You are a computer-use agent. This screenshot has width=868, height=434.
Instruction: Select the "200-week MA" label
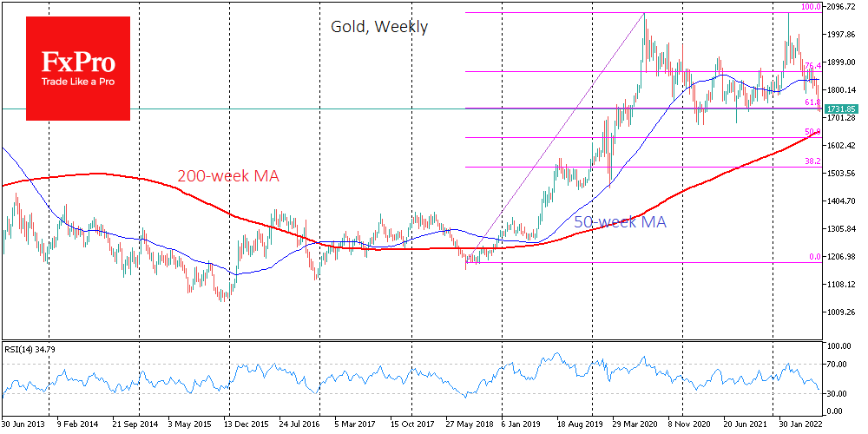coord(228,176)
